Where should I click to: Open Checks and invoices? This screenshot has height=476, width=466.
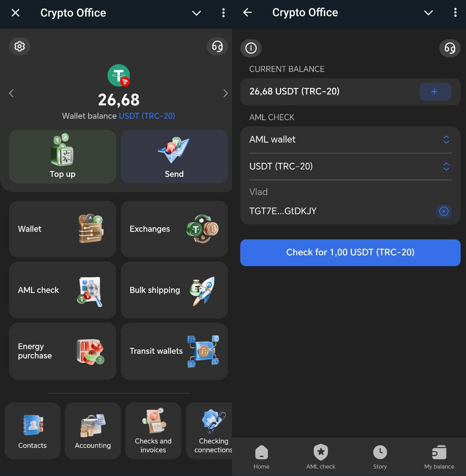pyautogui.click(x=153, y=431)
